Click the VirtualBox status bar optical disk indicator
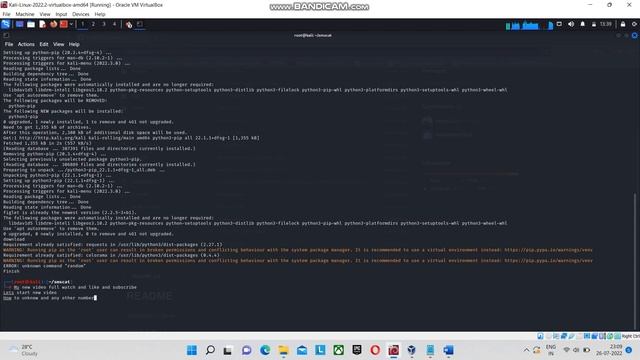This screenshot has width=640, height=360. pos(548,336)
